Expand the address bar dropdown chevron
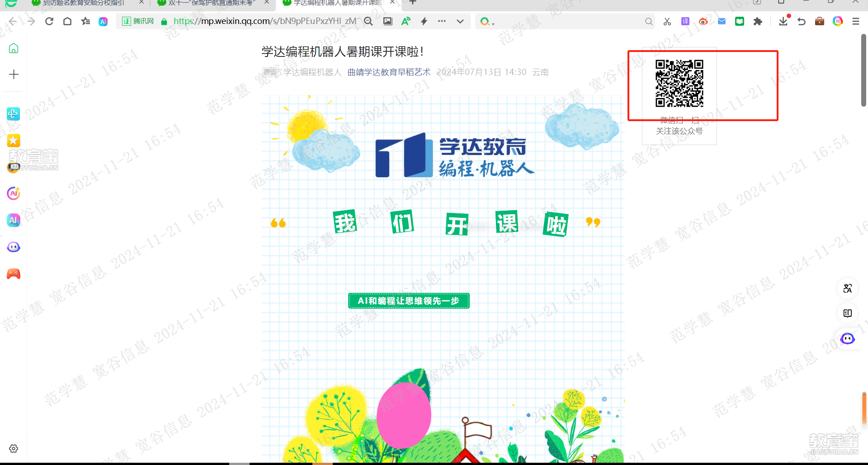Viewport: 868px width, 465px height. [x=460, y=21]
